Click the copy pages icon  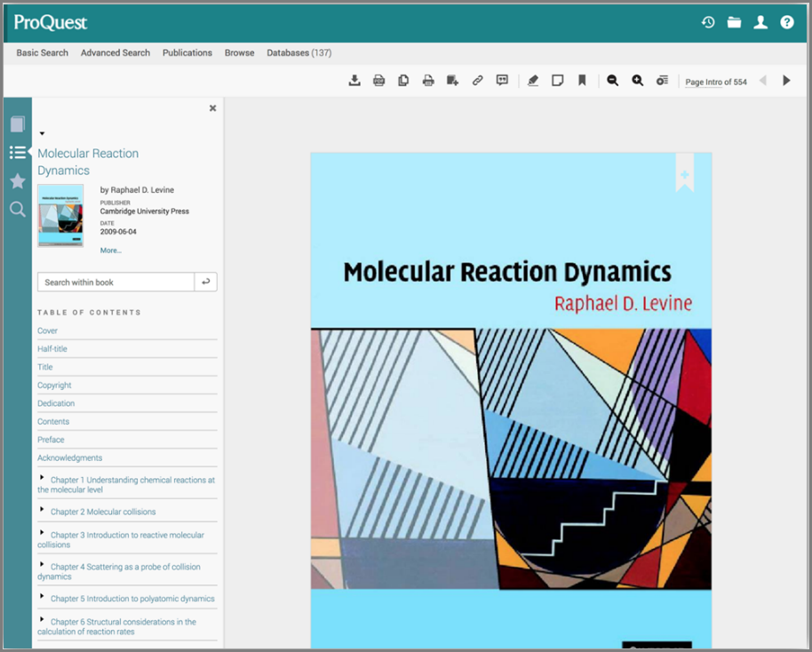[403, 80]
